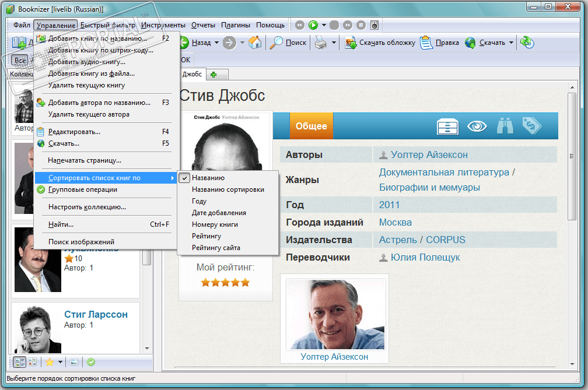Open the Плагины menu

[236, 25]
